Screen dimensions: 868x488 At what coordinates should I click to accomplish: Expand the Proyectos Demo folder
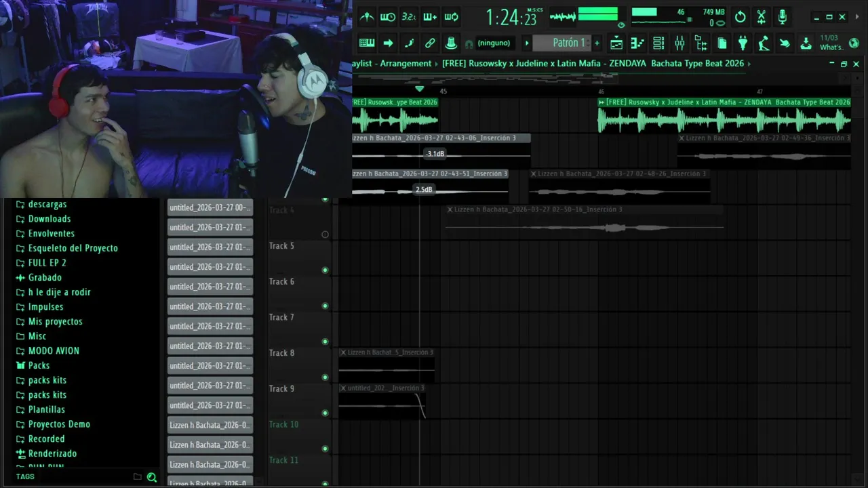click(x=53, y=424)
